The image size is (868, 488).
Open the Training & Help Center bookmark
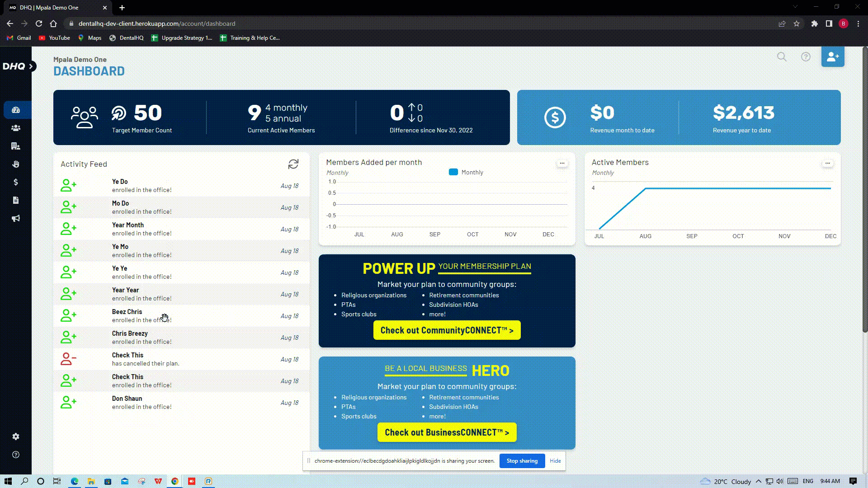[x=250, y=38]
